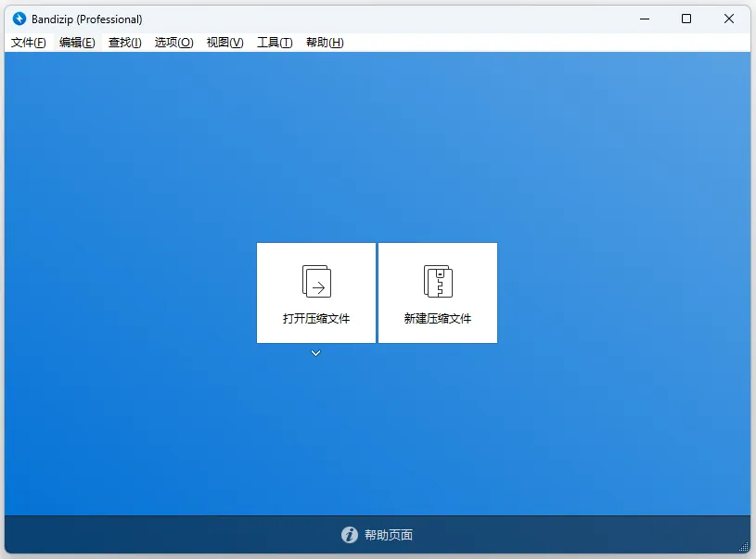Open the 工具(T) menu

point(275,43)
